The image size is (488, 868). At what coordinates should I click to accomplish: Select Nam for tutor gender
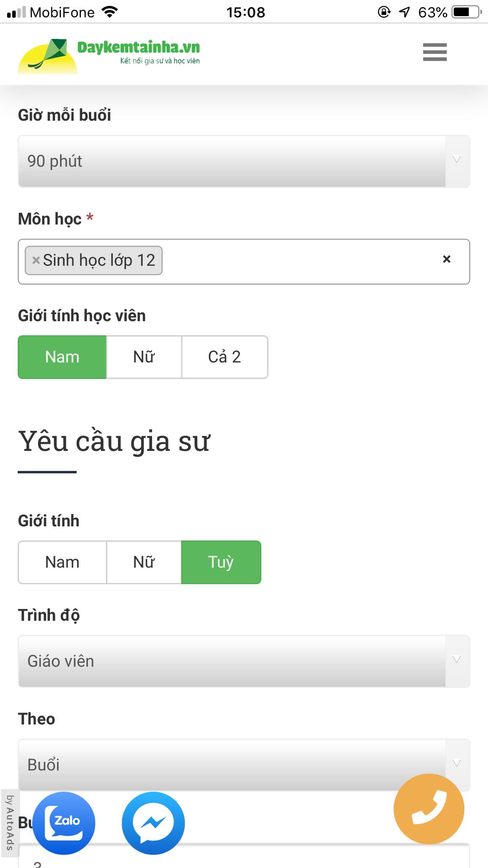point(62,562)
